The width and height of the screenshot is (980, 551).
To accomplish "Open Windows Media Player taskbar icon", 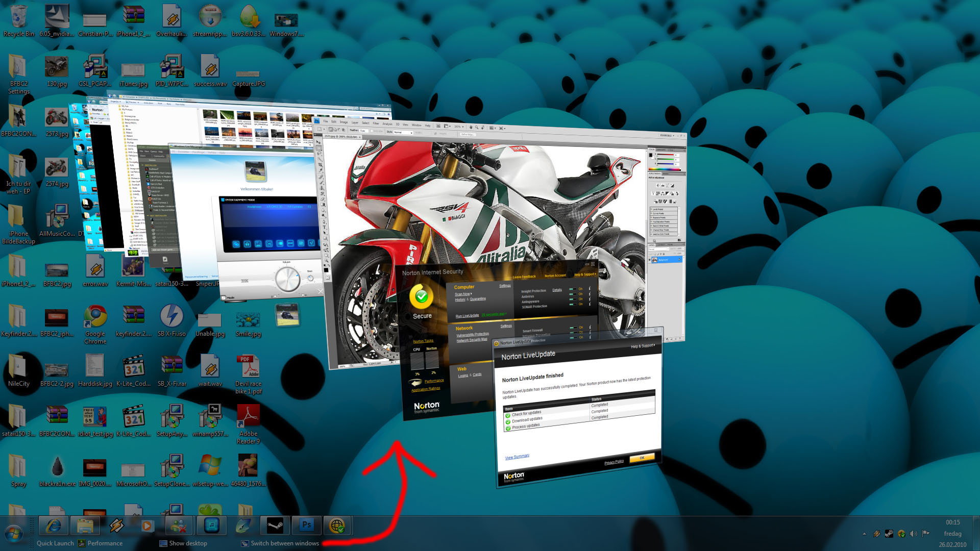I will point(148,525).
